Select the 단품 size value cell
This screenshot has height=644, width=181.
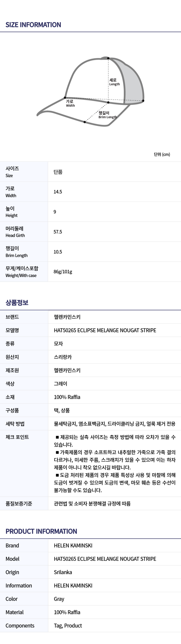pyautogui.click(x=58, y=172)
